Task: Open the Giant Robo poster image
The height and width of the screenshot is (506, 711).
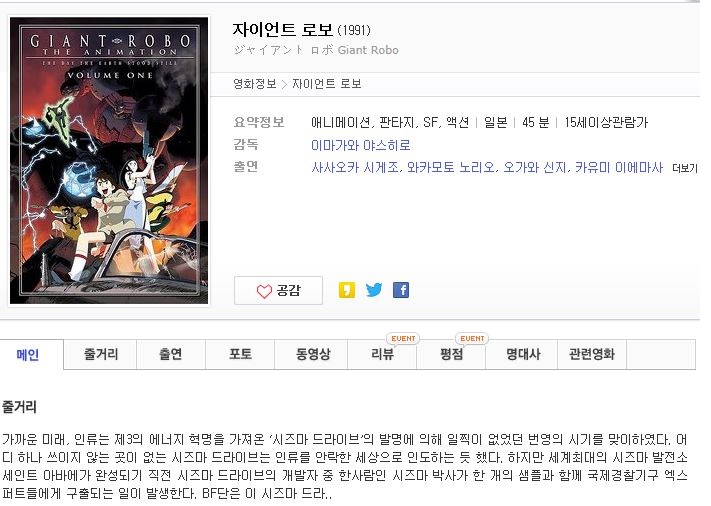Action: [x=109, y=161]
